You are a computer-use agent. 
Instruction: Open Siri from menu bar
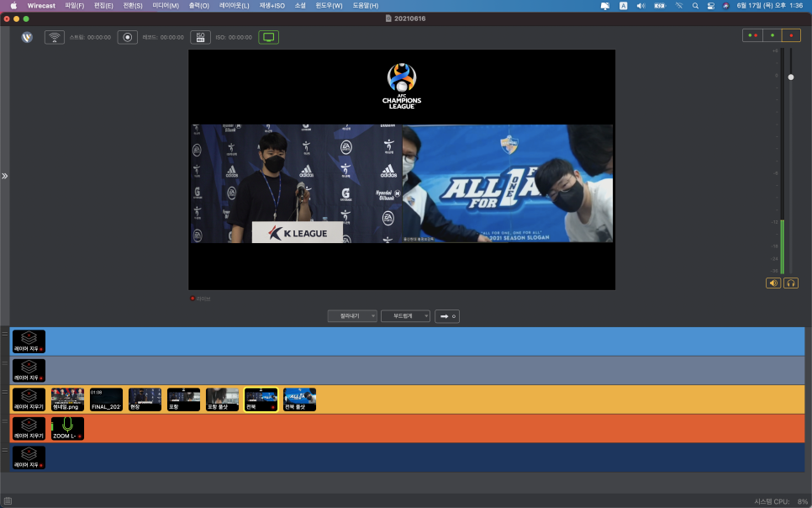[725, 6]
